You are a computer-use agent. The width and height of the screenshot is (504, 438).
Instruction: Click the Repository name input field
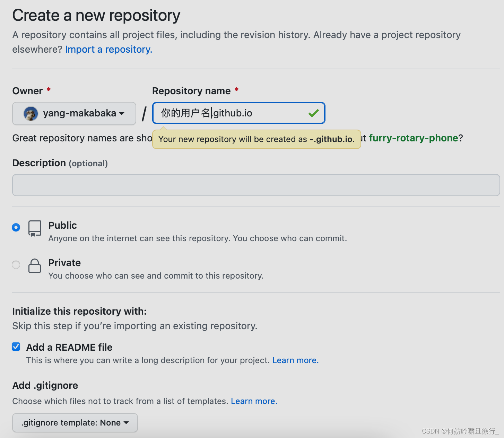(232, 113)
